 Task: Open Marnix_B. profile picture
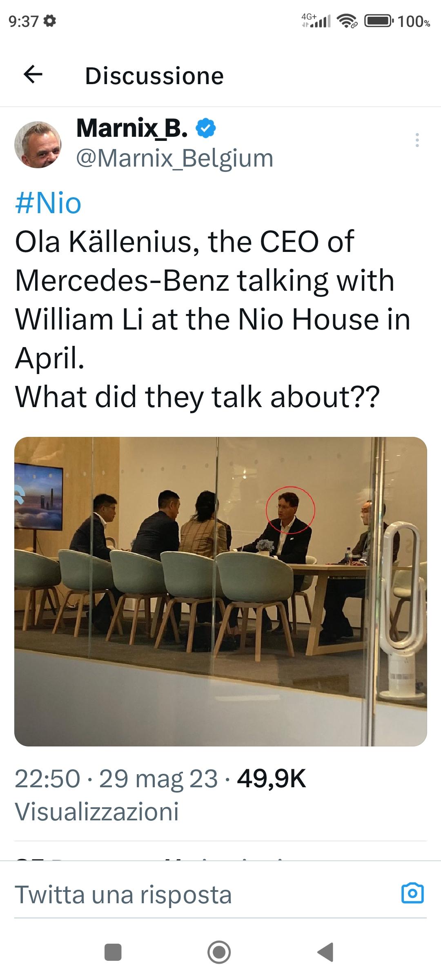point(38,145)
